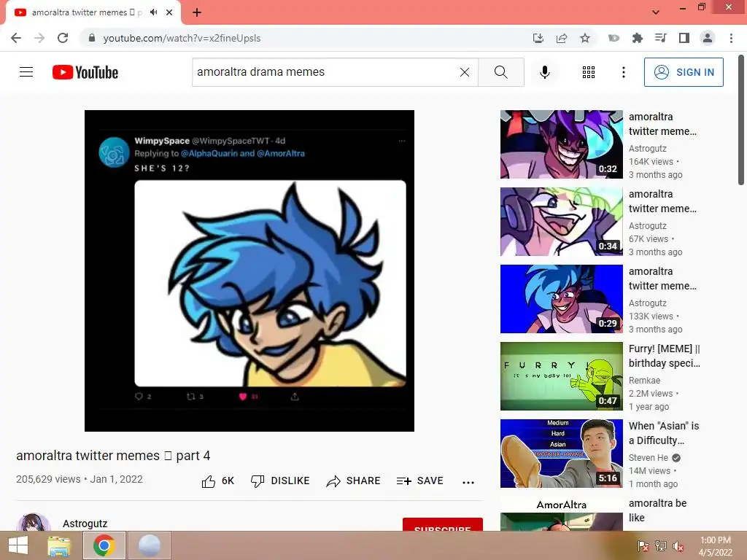Clear the search text with X

pyautogui.click(x=465, y=72)
